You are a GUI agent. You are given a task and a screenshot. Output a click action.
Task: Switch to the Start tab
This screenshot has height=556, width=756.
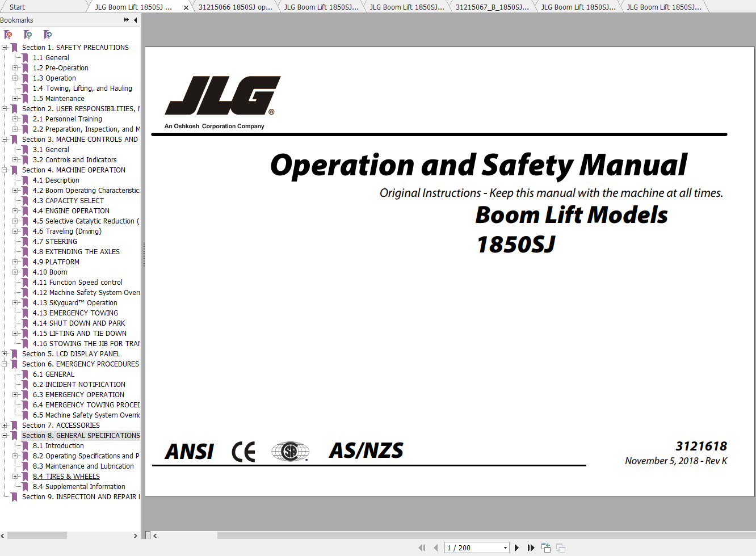coord(18,7)
